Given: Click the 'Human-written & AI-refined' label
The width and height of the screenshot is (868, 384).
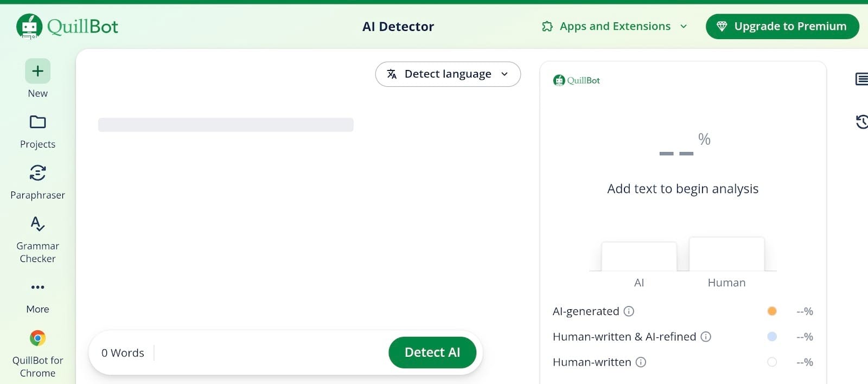Looking at the screenshot, I should pyautogui.click(x=624, y=337).
